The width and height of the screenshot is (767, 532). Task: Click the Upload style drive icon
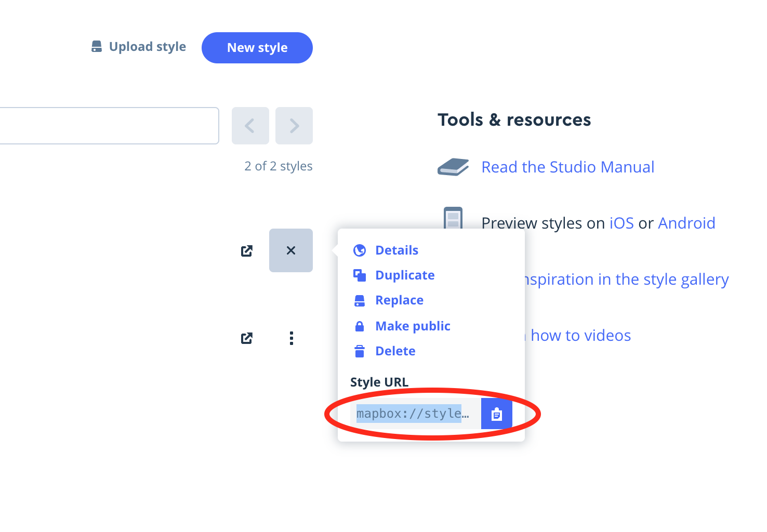point(97,47)
